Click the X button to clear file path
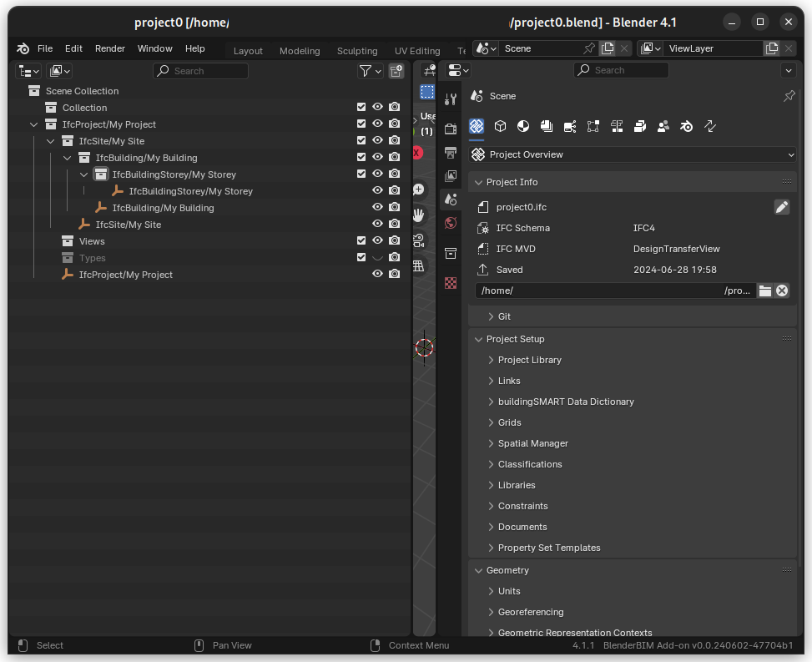The height and width of the screenshot is (662, 812). (x=782, y=291)
